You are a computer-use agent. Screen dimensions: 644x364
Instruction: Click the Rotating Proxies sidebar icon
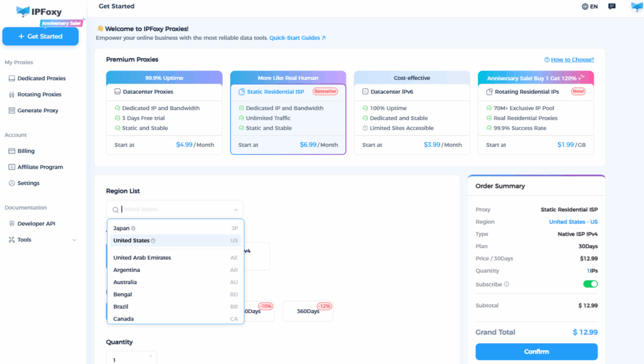coord(12,94)
